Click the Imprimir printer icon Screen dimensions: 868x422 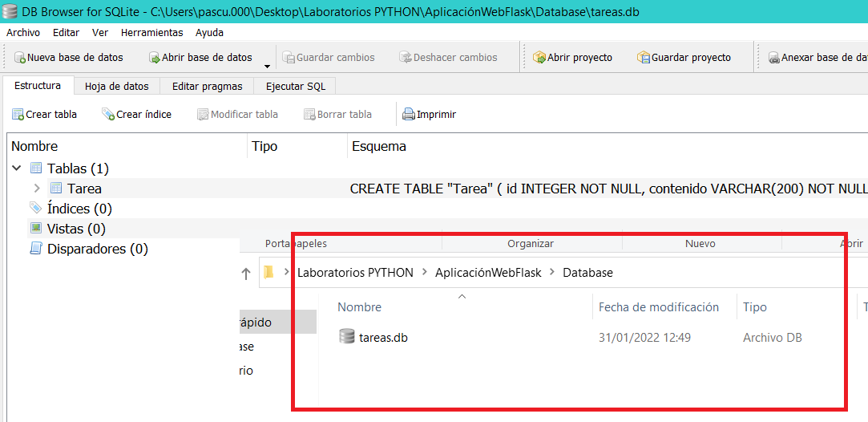pyautogui.click(x=409, y=115)
